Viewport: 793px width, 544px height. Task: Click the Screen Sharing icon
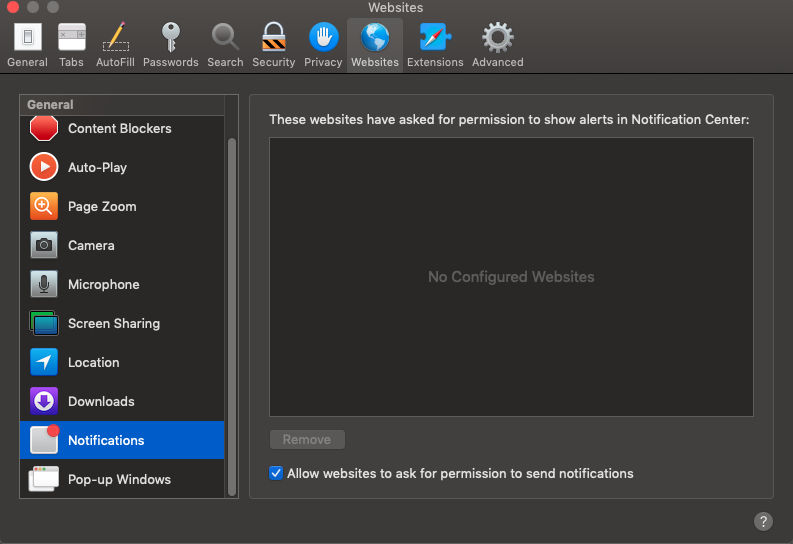click(44, 323)
